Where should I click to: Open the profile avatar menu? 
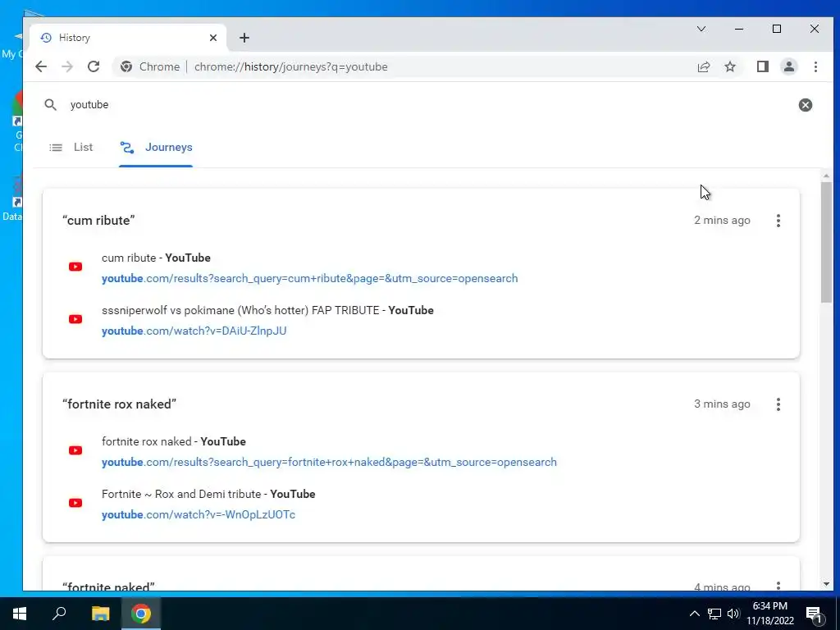point(789,66)
